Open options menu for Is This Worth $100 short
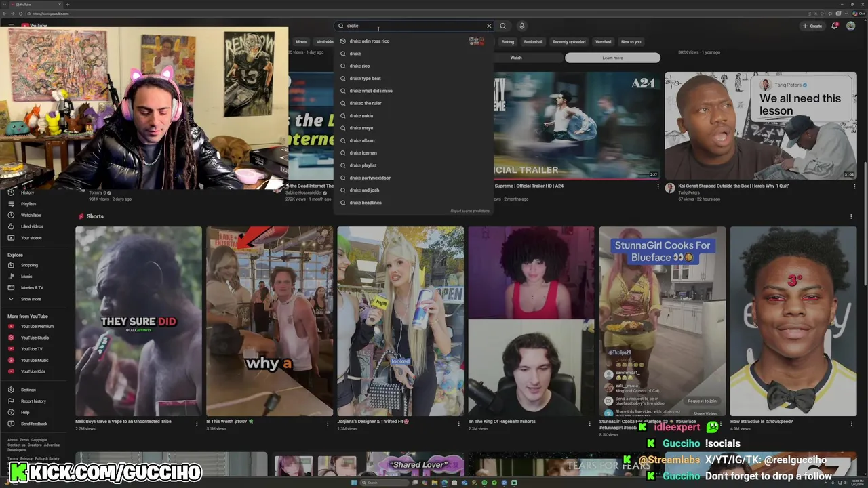Screen dimensions: 868x488 pos(328,424)
